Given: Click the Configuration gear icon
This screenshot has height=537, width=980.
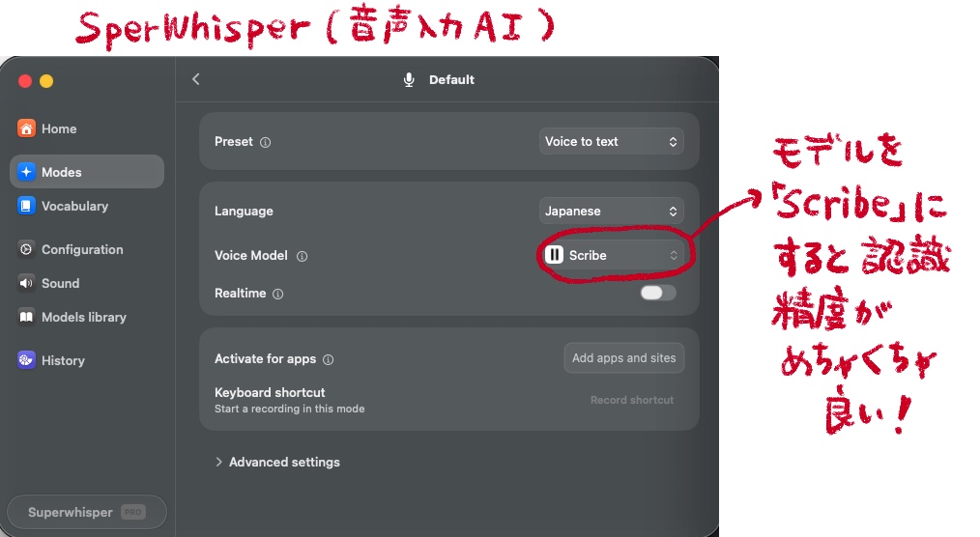Looking at the screenshot, I should (26, 249).
